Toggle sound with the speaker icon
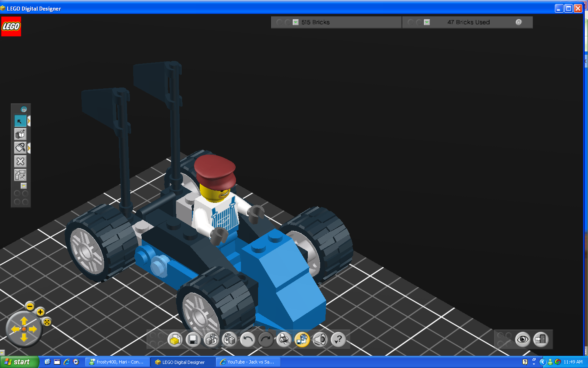The image size is (588, 368). point(320,339)
